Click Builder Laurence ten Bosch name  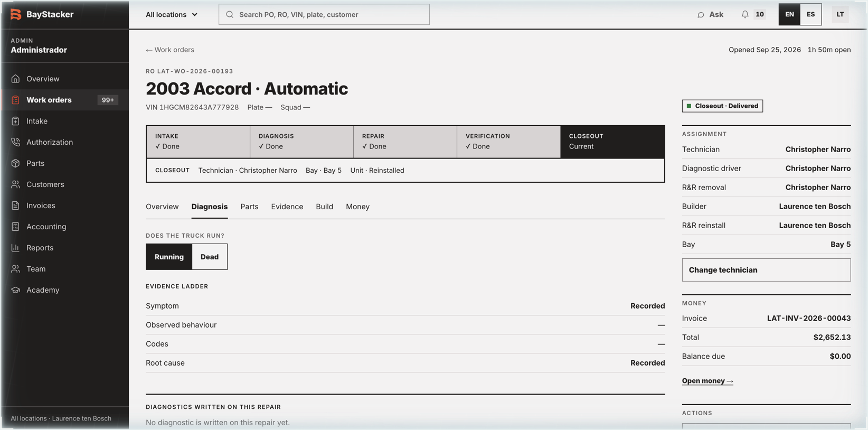[x=815, y=207]
